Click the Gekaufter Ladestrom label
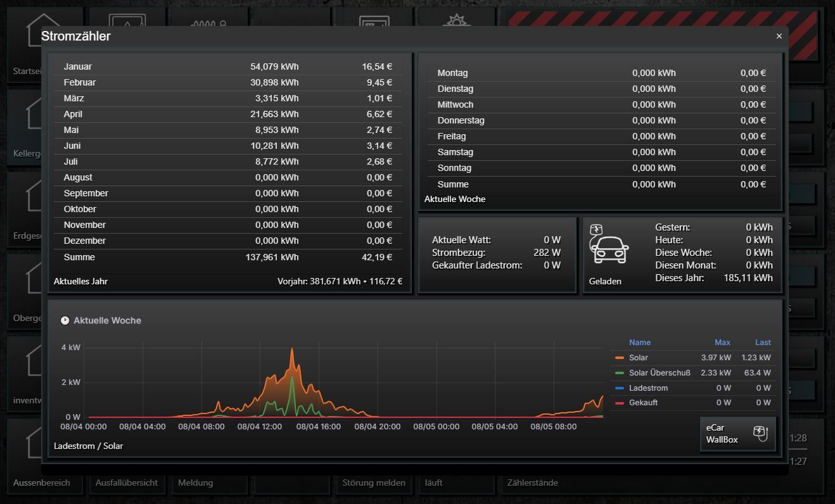Viewport: 835px width, 504px height. (x=477, y=265)
